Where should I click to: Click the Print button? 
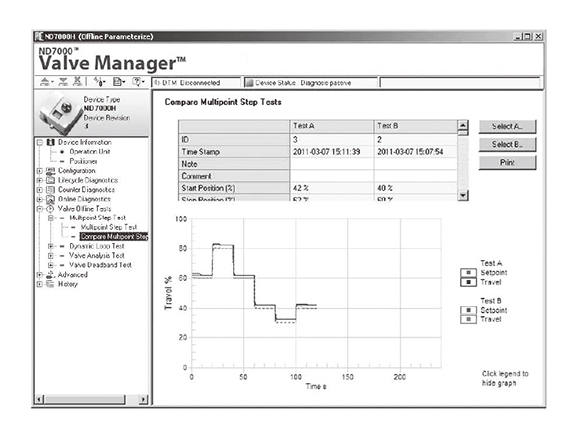tap(507, 163)
